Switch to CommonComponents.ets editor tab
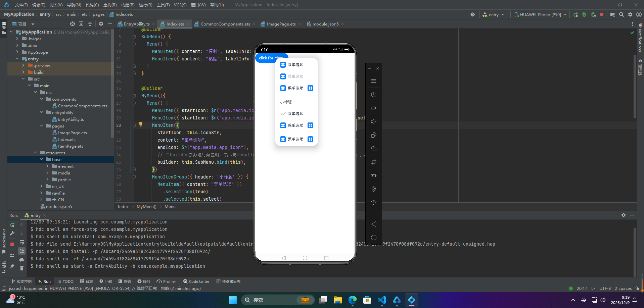The width and height of the screenshot is (644, 308). pyautogui.click(x=225, y=24)
